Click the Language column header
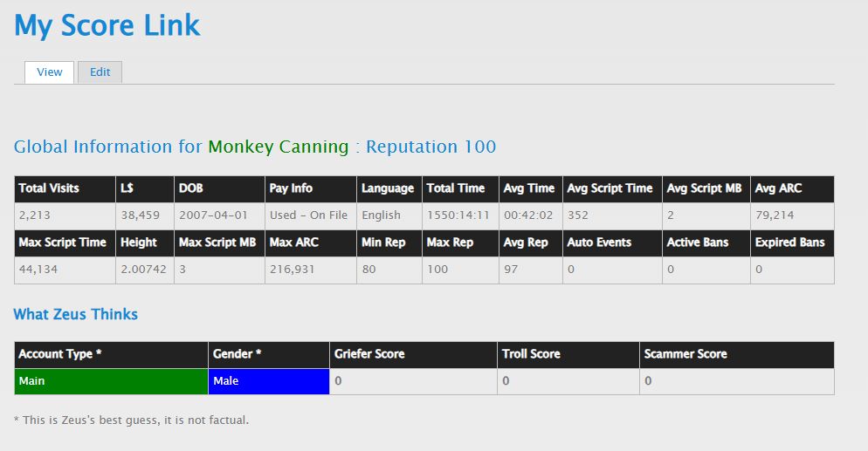Viewport: 868px width, 451px height. [389, 189]
